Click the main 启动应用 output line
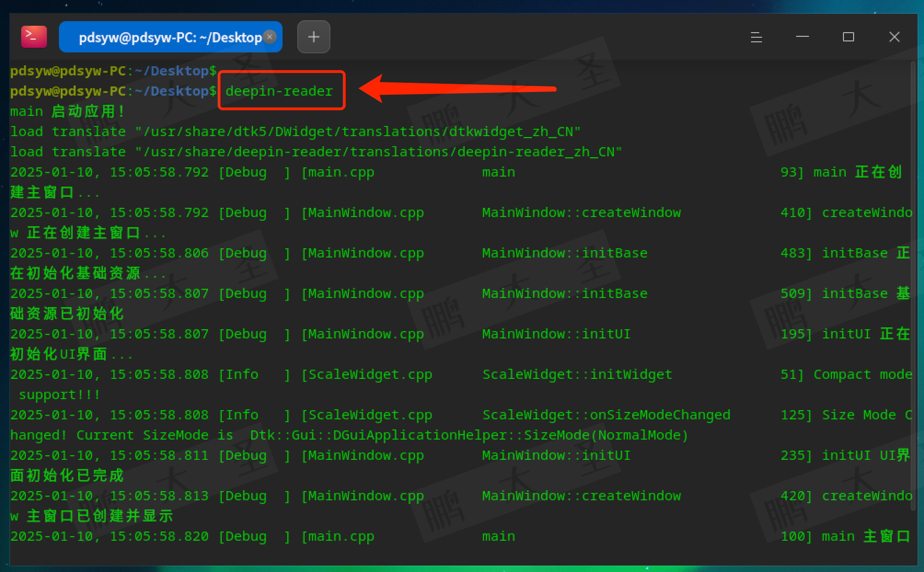This screenshot has width=924, height=572. point(67,112)
